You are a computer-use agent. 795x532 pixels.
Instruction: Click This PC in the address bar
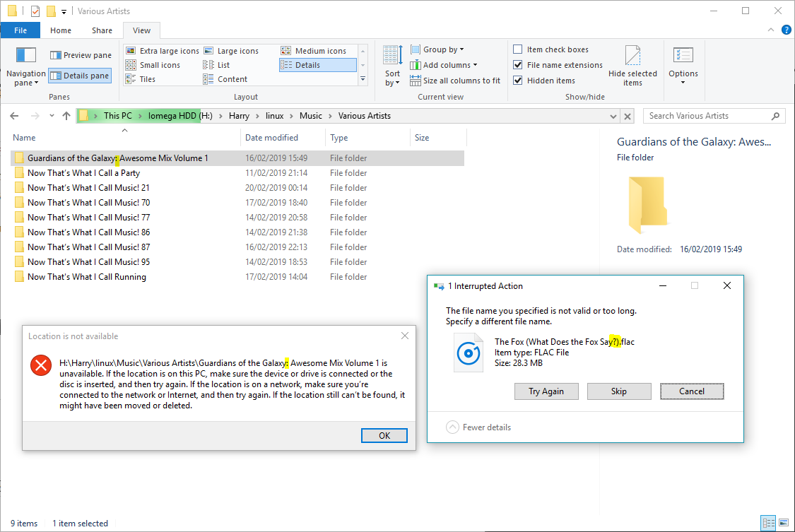pyautogui.click(x=117, y=116)
